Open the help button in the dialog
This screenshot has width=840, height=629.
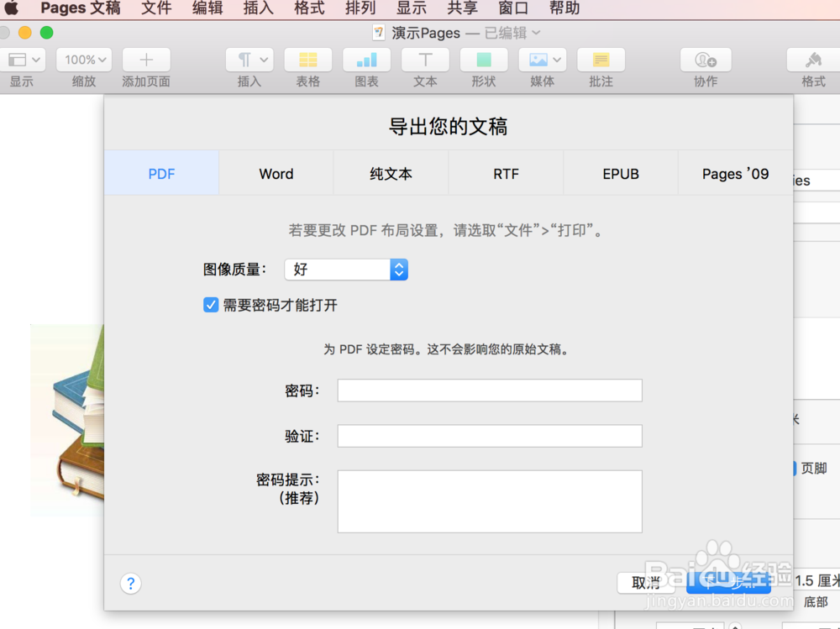click(x=130, y=583)
